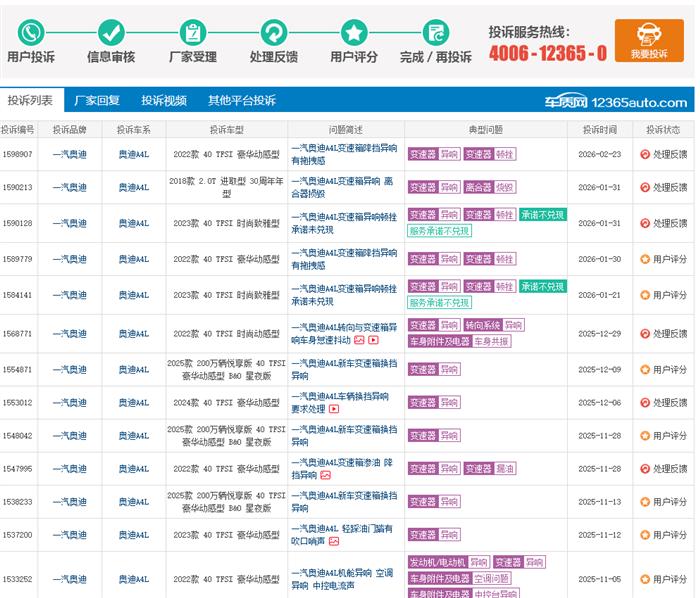
Task: Click the orange 我要投诉 button
Action: (x=649, y=41)
